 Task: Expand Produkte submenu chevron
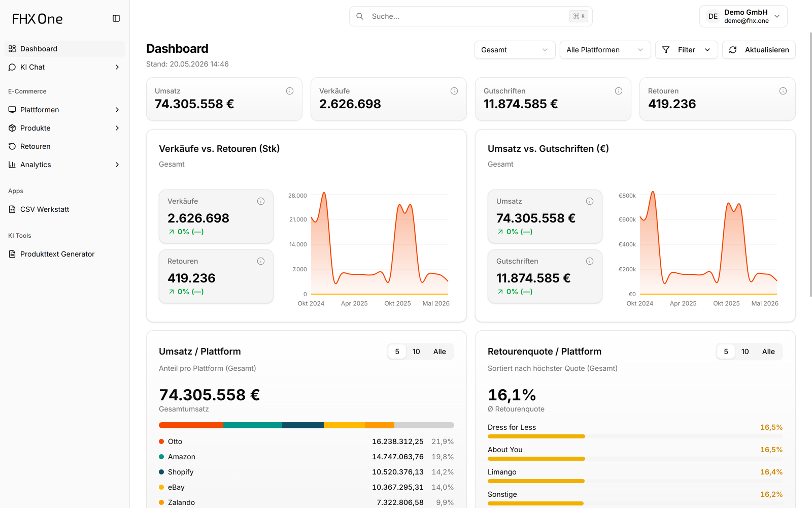point(117,128)
